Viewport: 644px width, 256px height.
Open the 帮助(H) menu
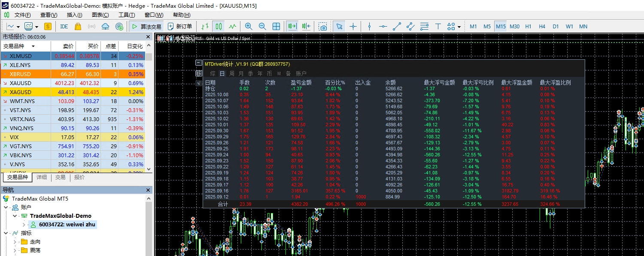tap(181, 15)
